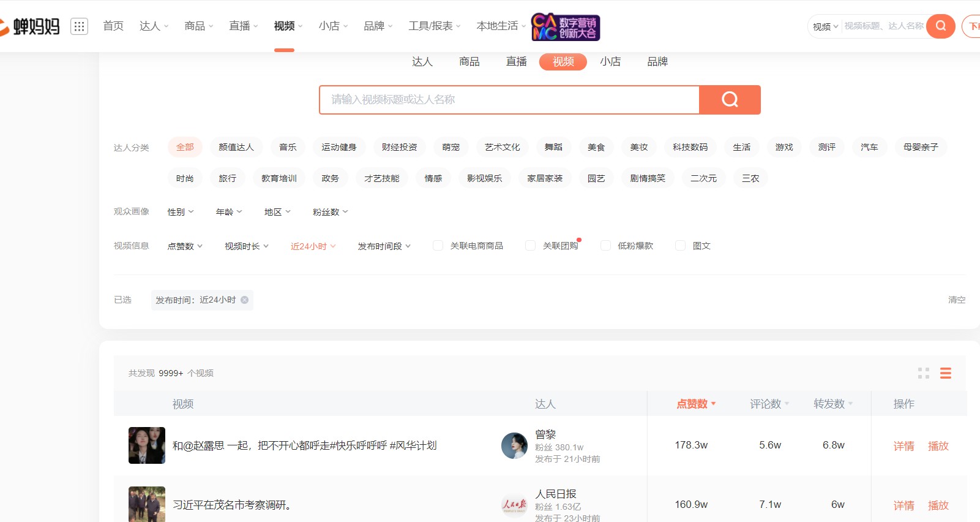
Task: Open 本地生活 menu
Action: tap(501, 26)
